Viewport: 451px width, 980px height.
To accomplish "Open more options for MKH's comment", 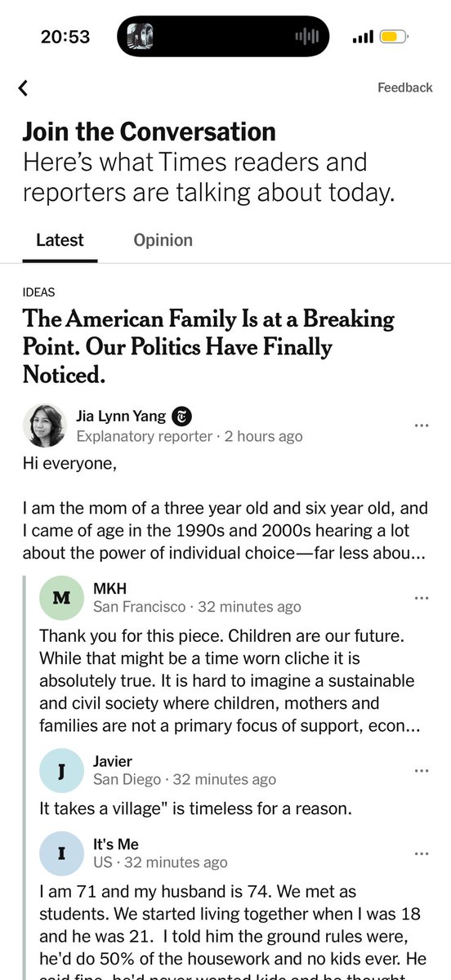I will click(422, 598).
